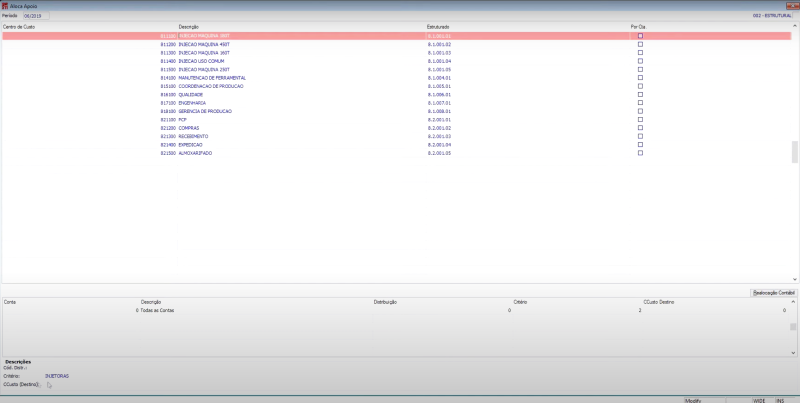Select the RECEBIMENTO description cell
The height and width of the screenshot is (403, 800).
[x=193, y=136]
